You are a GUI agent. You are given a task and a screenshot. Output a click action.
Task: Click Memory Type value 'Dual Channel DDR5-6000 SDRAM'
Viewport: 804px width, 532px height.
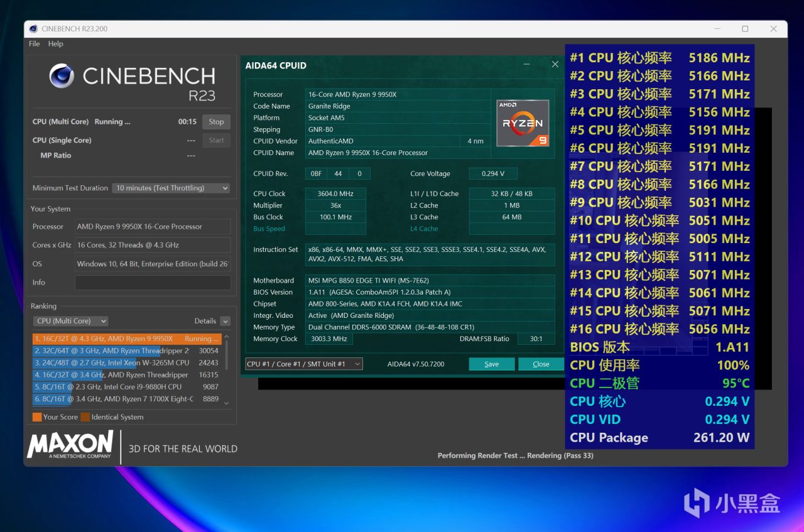(x=430, y=327)
